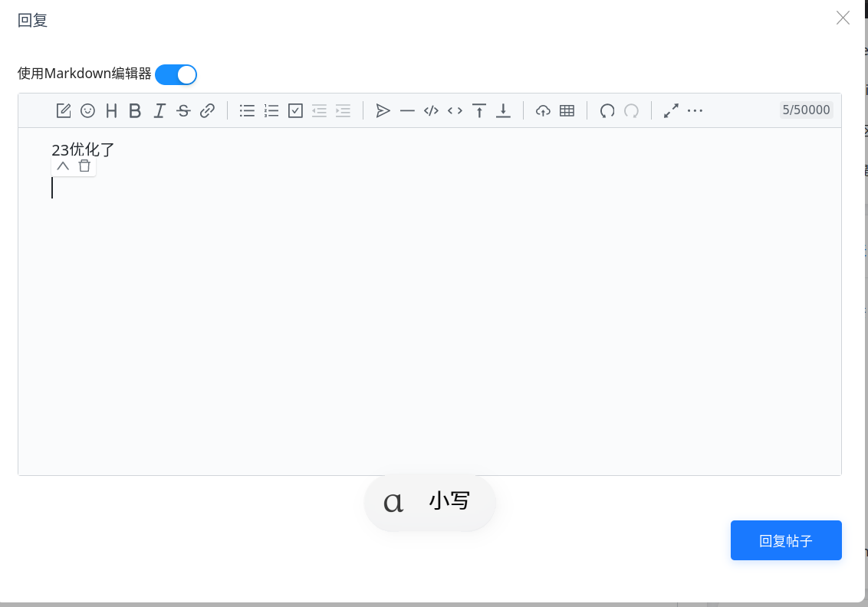Upload a file via the cloud icon
868x607 pixels.
[x=543, y=110]
